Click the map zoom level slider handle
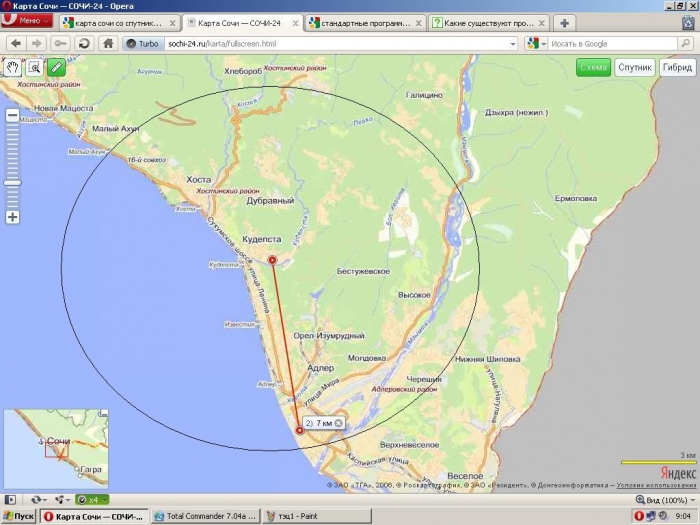The width and height of the screenshot is (700, 525). pos(13,182)
